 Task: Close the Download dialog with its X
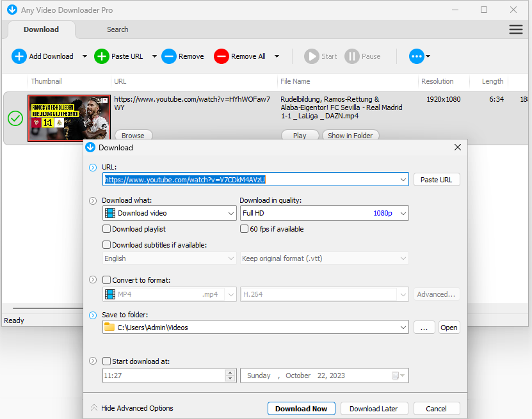pyautogui.click(x=457, y=147)
